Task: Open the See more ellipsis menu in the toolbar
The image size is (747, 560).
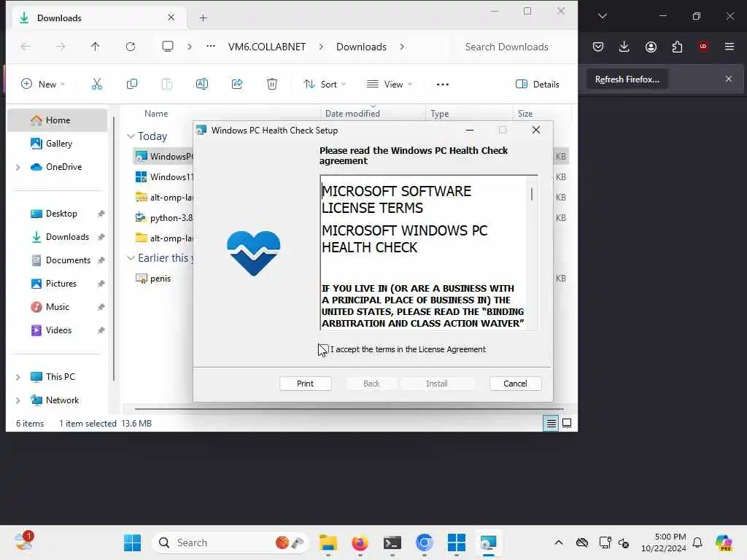Action: (x=443, y=85)
